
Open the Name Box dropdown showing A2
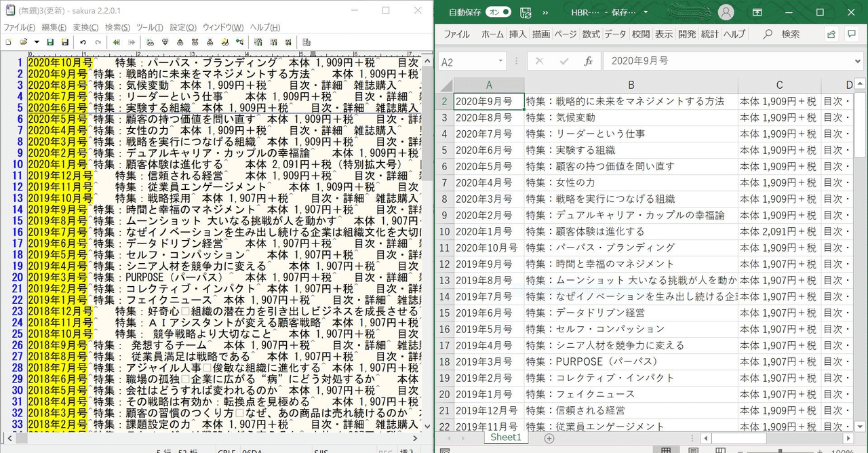[x=500, y=61]
